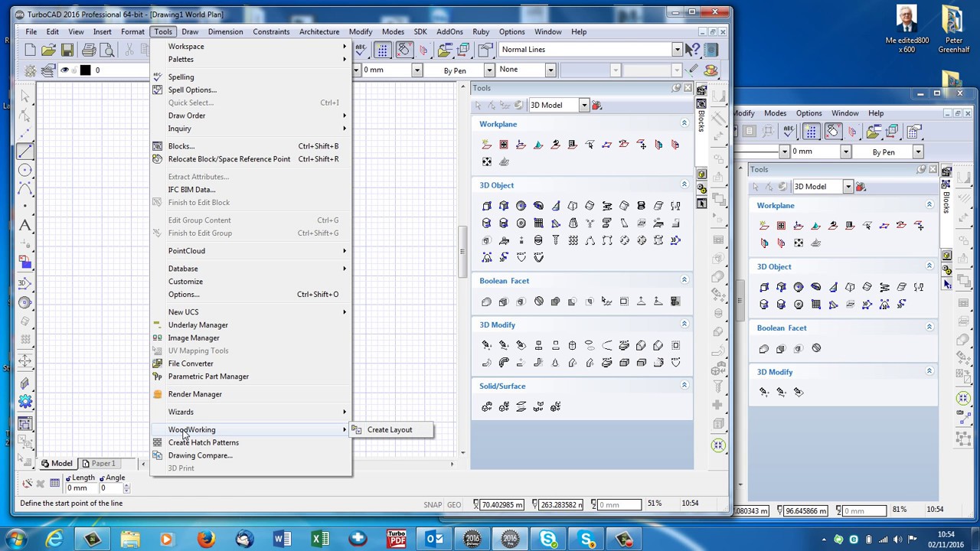Open the Architecture menu
The width and height of the screenshot is (980, 551).
pyautogui.click(x=319, y=31)
